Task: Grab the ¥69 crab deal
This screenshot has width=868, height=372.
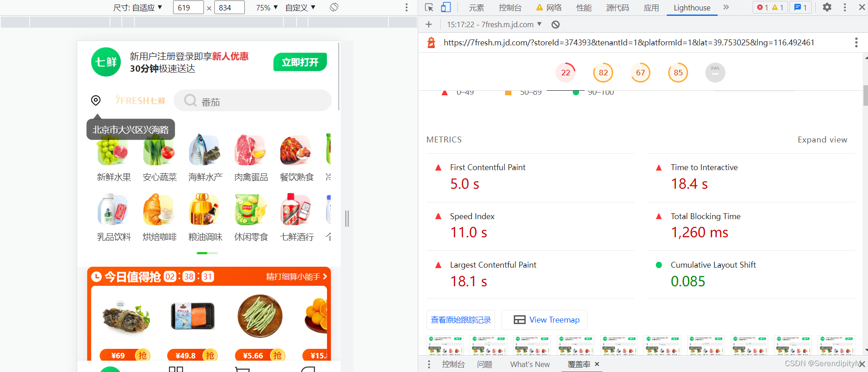Action: point(126,355)
